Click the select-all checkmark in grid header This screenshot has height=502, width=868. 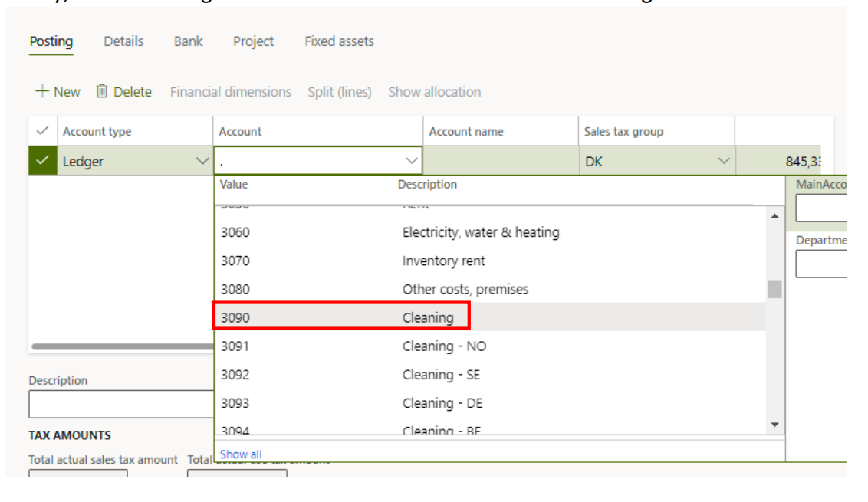(42, 132)
